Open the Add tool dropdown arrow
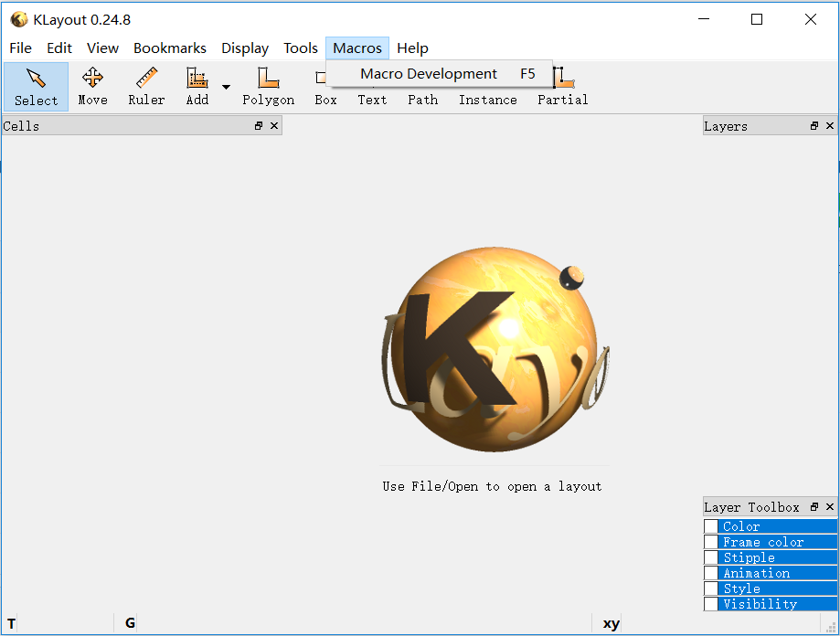Screen dimensions: 840x636 226,87
